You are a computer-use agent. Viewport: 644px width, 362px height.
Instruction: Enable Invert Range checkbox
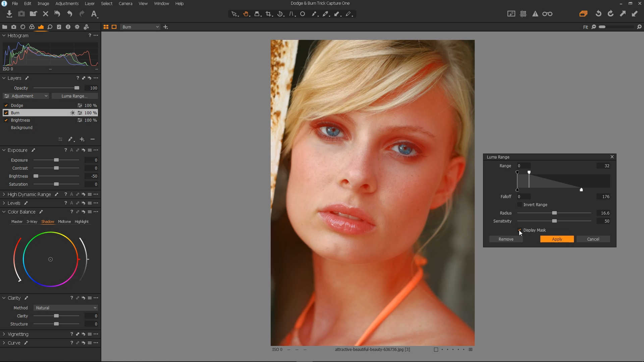[520, 205]
